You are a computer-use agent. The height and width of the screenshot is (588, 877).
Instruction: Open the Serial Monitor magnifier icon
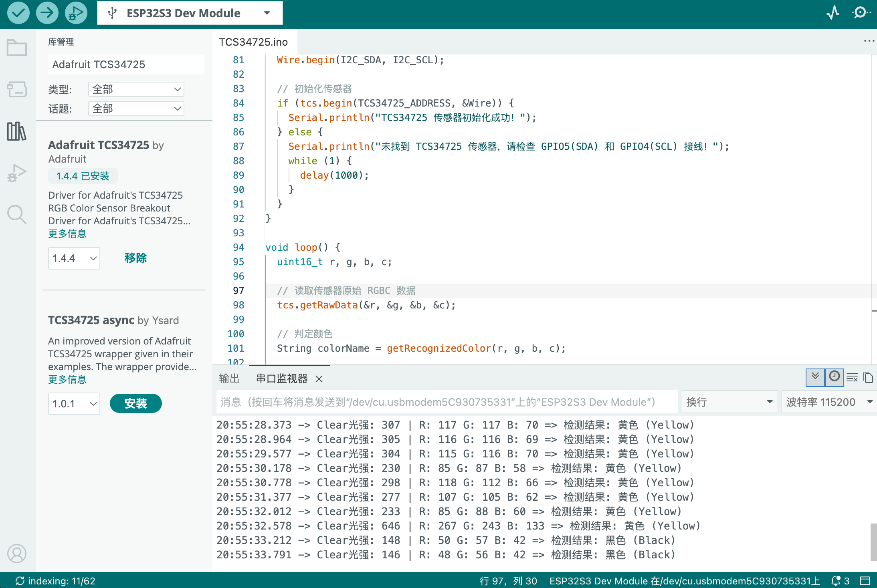pos(861,13)
